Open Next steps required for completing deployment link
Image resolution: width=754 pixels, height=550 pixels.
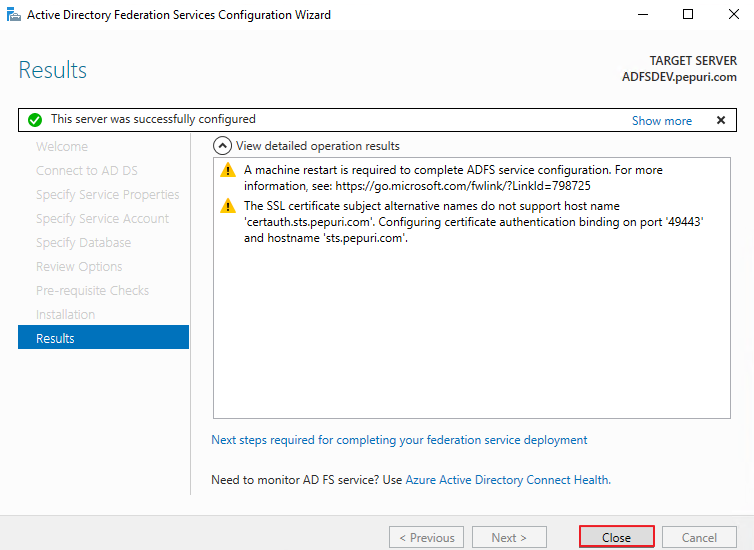[399, 440]
